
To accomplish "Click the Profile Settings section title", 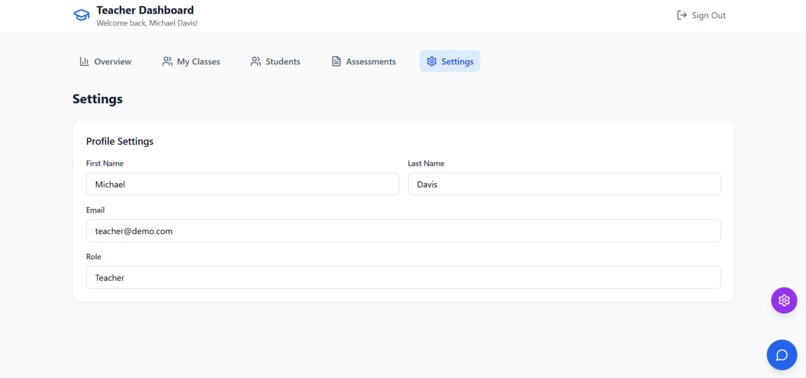I will (x=120, y=141).
